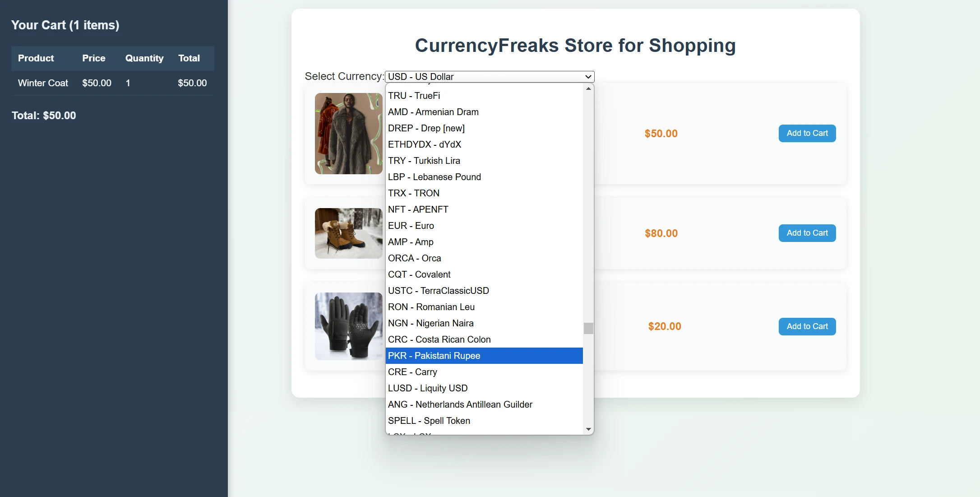Open the Select Currency dropdown
This screenshot has width=980, height=497.
(x=489, y=76)
